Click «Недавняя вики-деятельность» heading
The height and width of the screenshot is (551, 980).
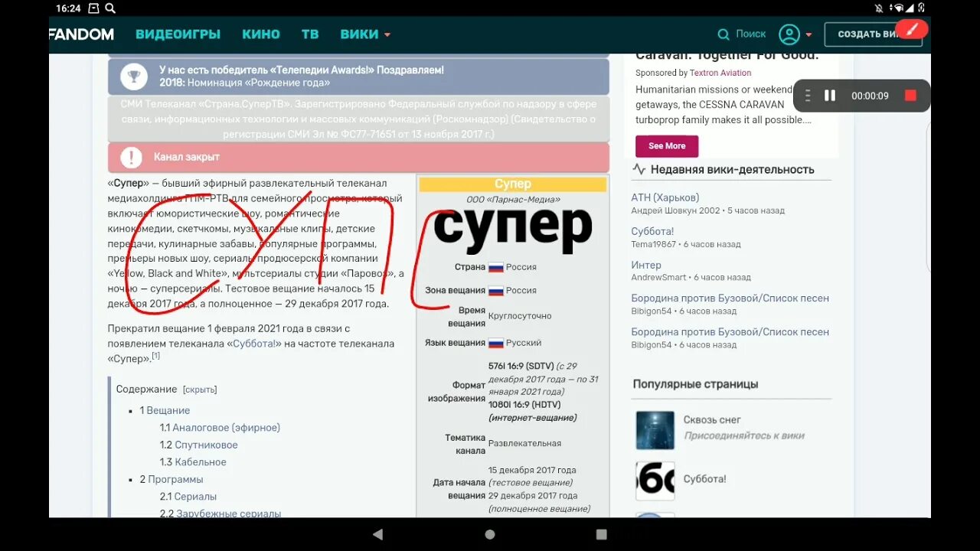click(732, 170)
